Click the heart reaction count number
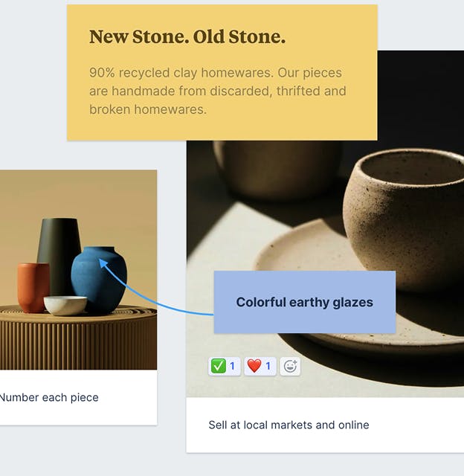464x476 pixels. (x=268, y=366)
